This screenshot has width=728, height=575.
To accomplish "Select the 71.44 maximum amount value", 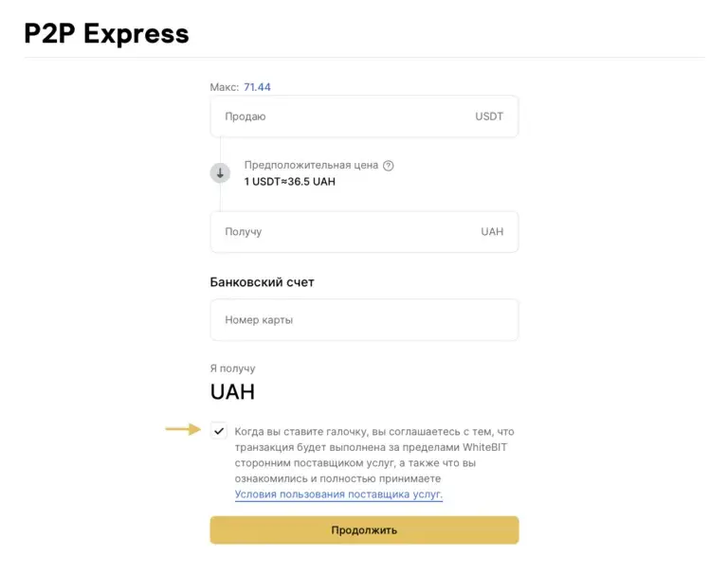I will coord(257,87).
